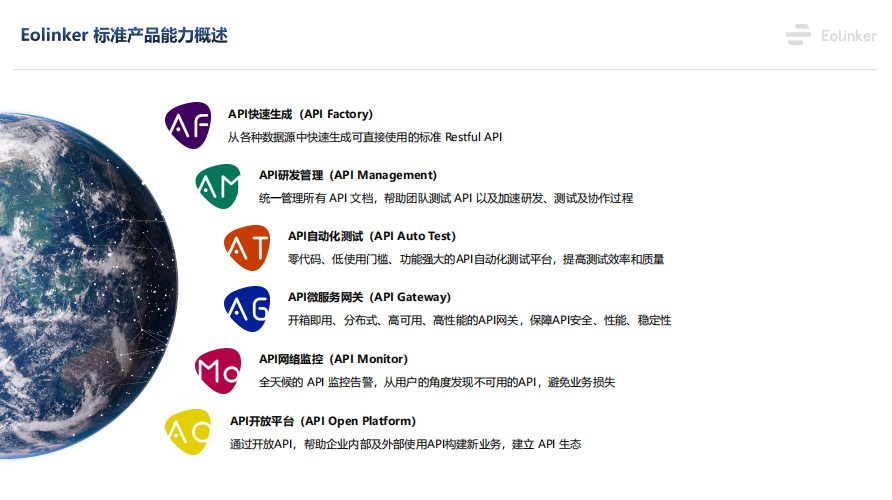Click the orange AT Auto Test icon

(247, 247)
